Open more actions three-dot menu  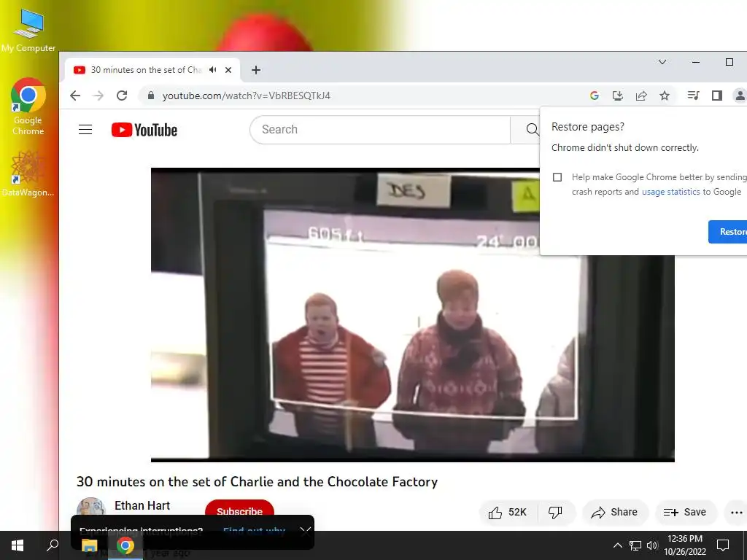(x=737, y=513)
